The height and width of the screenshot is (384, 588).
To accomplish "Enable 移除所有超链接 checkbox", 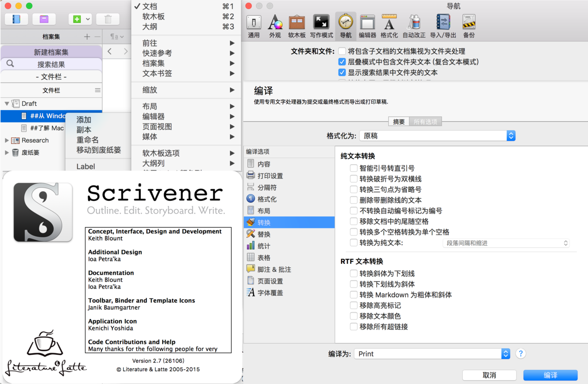I will [353, 327].
